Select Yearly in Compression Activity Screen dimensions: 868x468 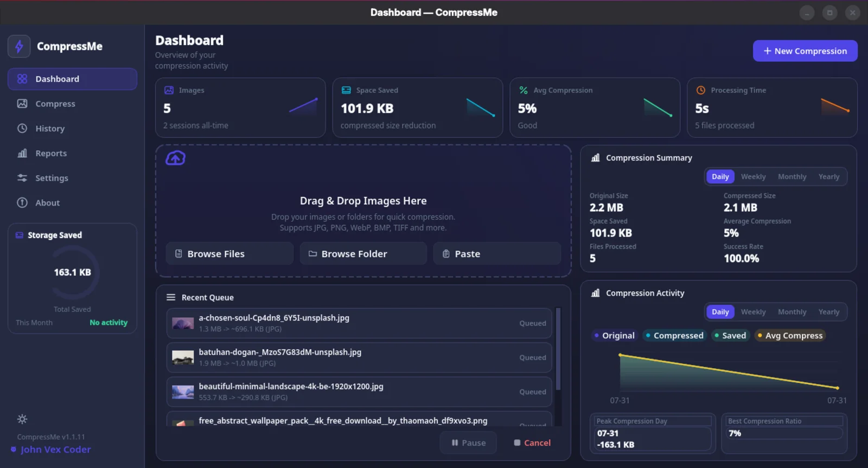point(829,312)
